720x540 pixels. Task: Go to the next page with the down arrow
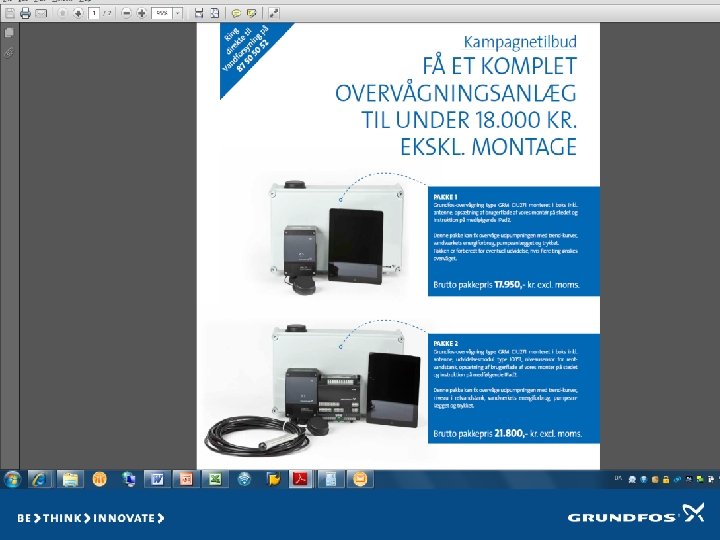point(78,13)
